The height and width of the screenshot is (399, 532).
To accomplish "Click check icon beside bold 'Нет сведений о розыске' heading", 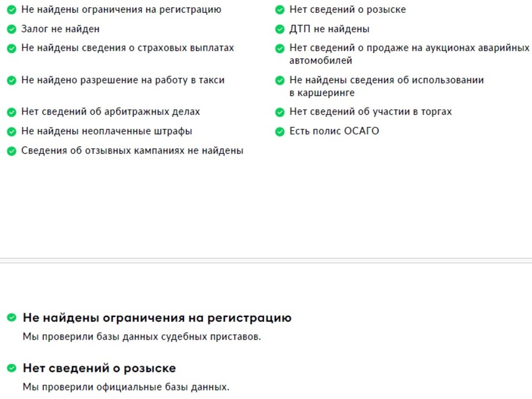I will pos(11,368).
